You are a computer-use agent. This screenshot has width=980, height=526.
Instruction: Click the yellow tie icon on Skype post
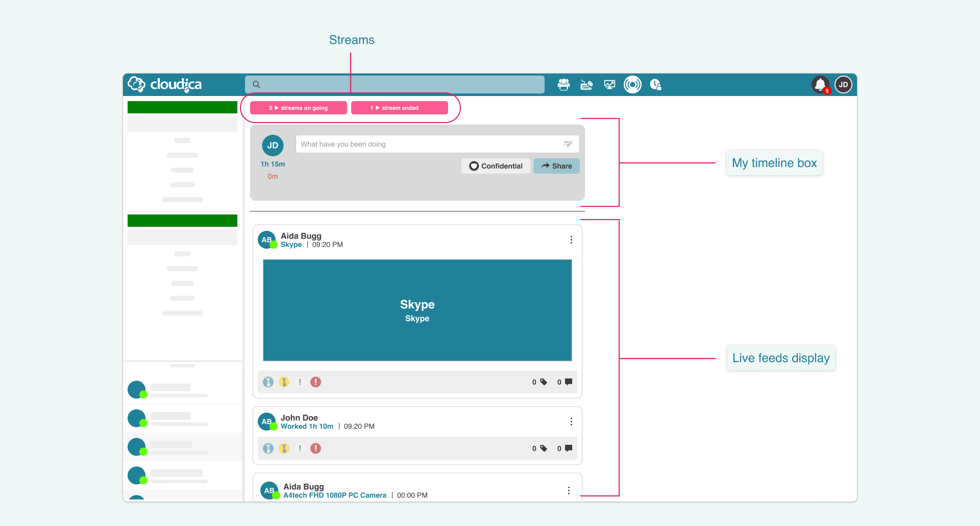pyautogui.click(x=284, y=382)
